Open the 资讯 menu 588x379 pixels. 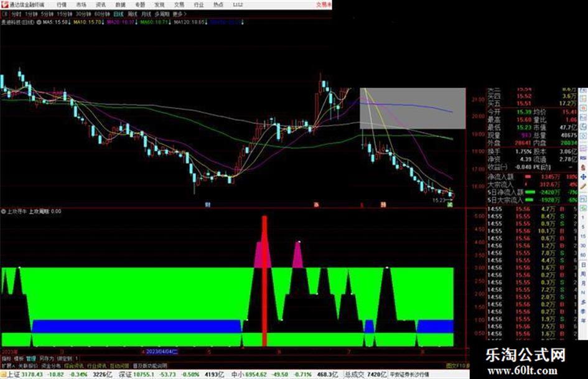101,5
